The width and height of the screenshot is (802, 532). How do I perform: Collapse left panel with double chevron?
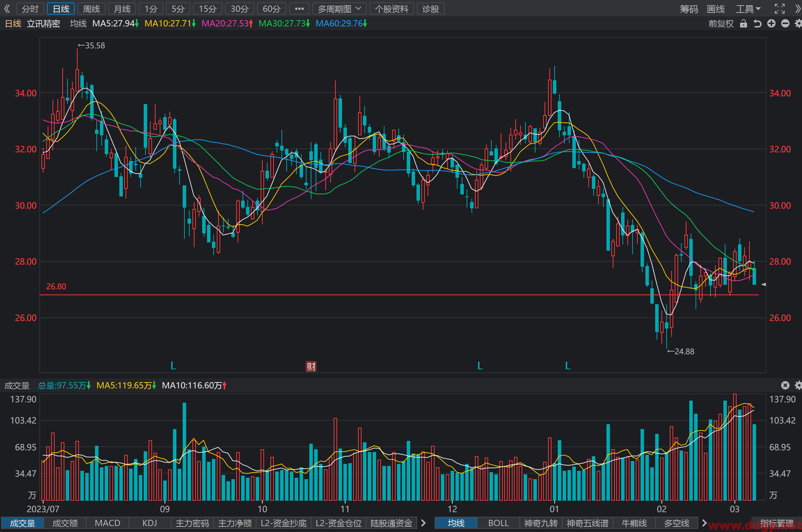(7, 9)
